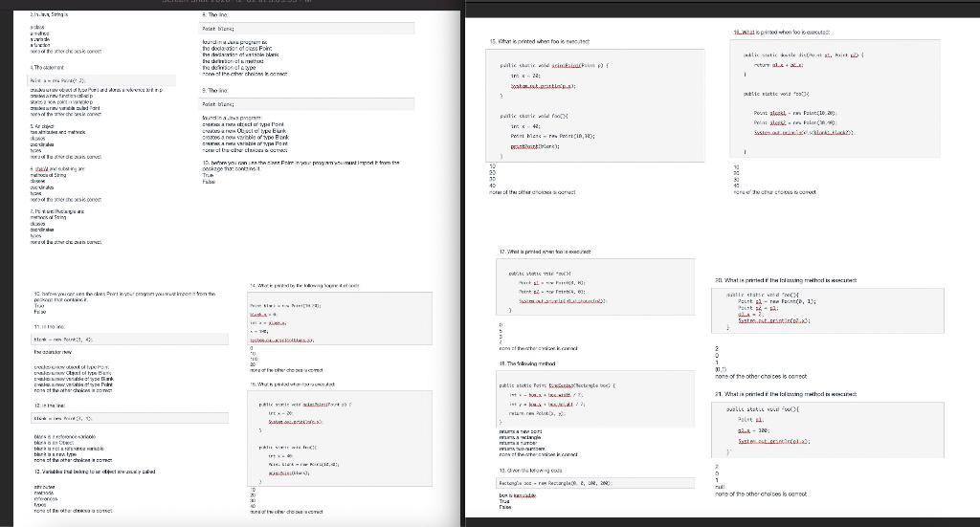This screenshot has height=527, width=980.
Task: Click 'the operator new' text
Action: coord(53,352)
